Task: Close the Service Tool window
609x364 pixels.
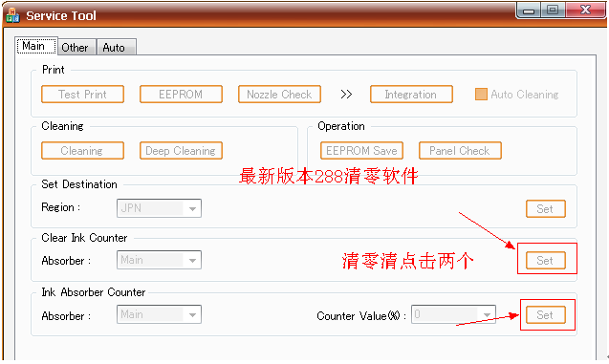Action: 585,11
